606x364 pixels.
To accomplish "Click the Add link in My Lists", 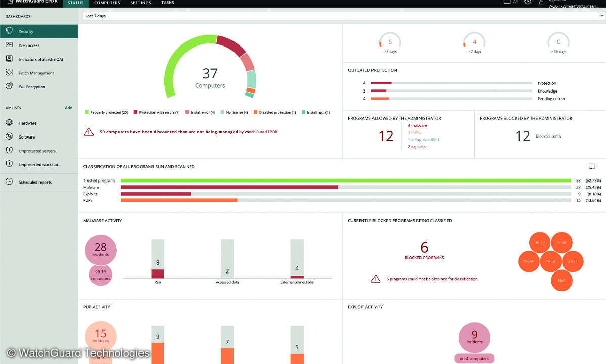I will [x=68, y=108].
